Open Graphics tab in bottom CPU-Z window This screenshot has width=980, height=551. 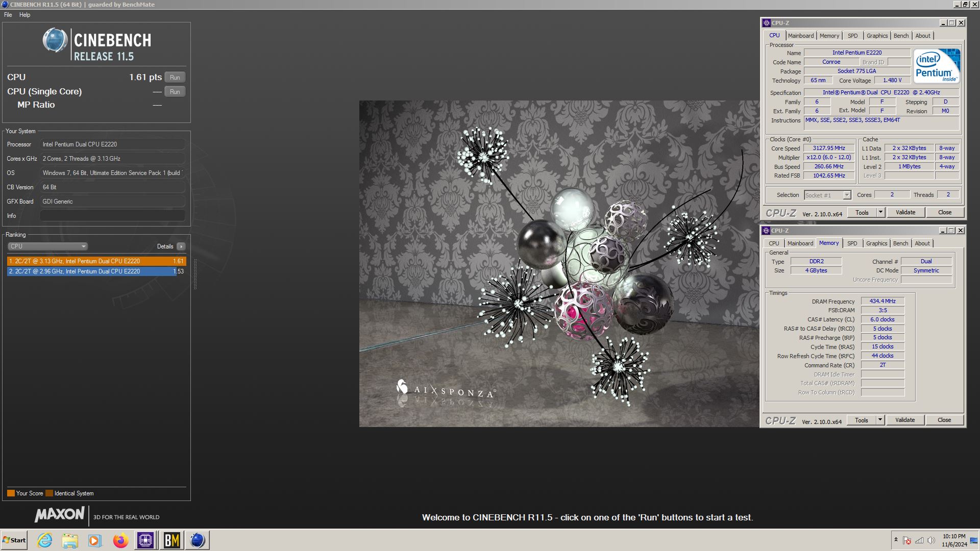tap(877, 243)
